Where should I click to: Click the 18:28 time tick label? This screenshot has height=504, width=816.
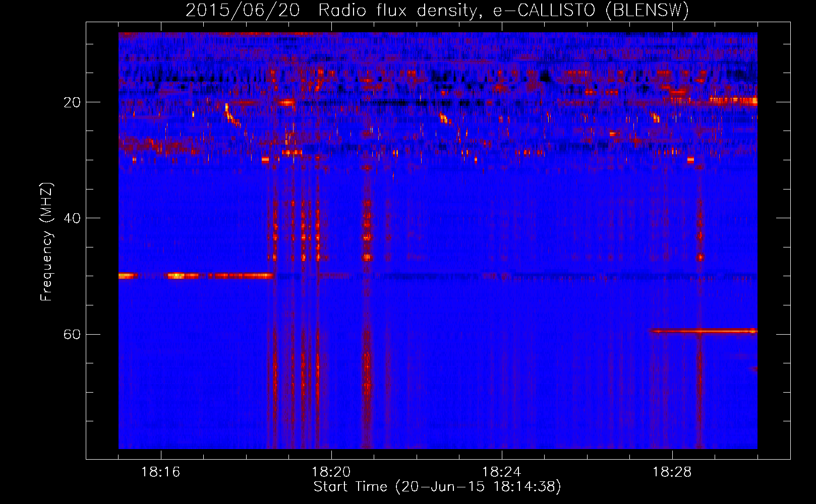pos(672,472)
